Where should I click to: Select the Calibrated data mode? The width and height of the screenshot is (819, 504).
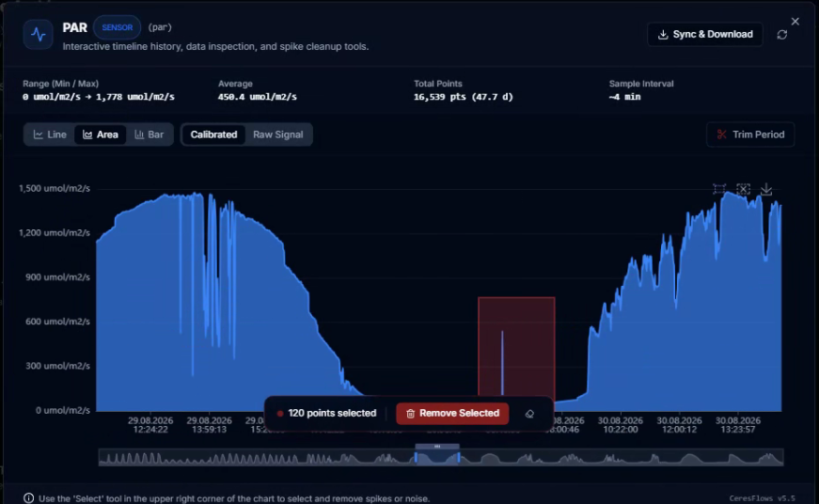coord(213,134)
